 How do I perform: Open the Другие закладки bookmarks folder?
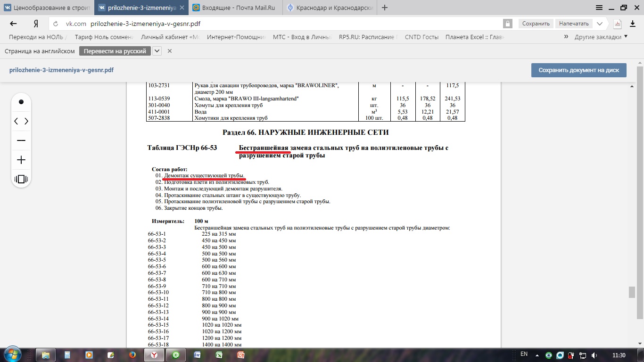click(601, 37)
